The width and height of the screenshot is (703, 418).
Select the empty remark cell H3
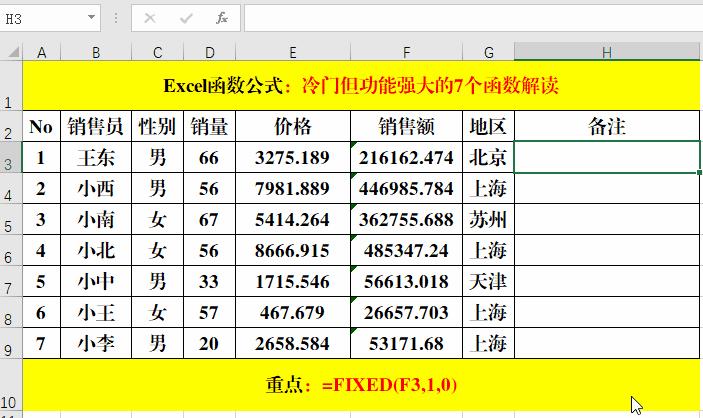click(607, 157)
